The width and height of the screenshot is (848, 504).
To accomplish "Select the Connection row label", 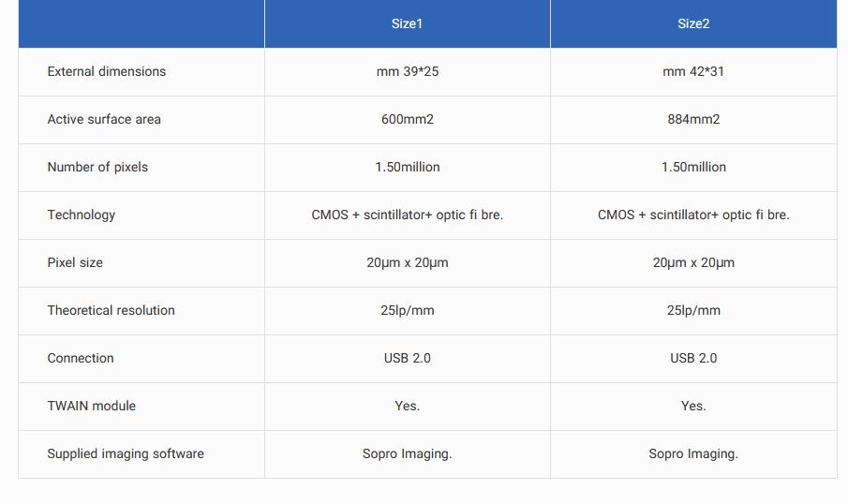I will [x=81, y=358].
